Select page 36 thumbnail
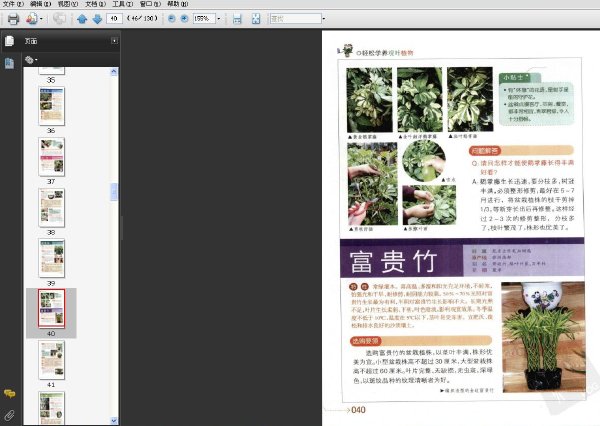This screenshot has width=600, height=426. pyautogui.click(x=52, y=106)
